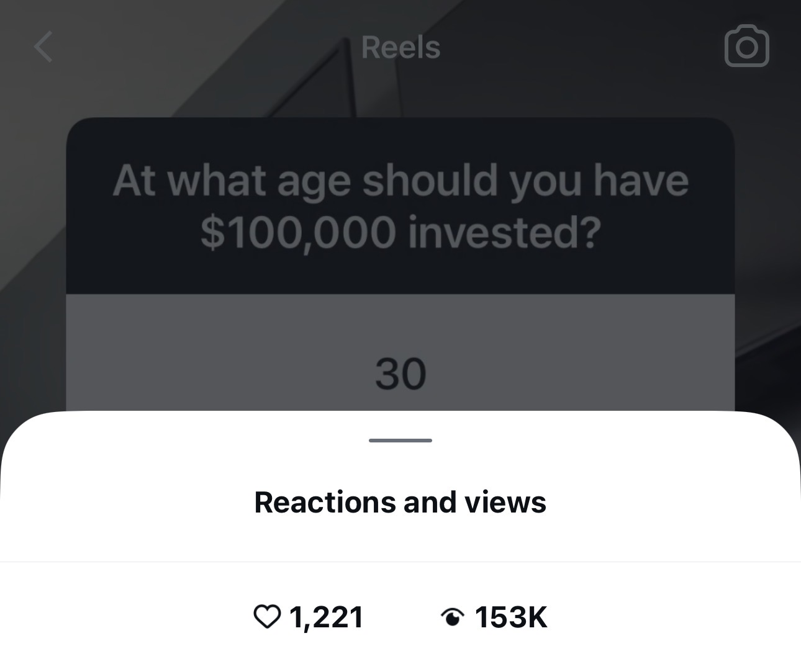
Task: Tap the Reels title
Action: point(400,48)
